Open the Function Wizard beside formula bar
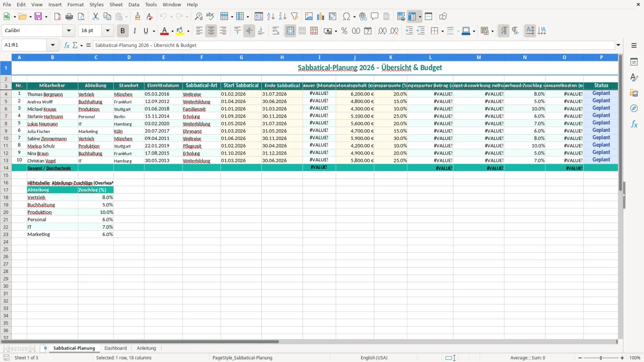The width and height of the screenshot is (644, 362). (x=67, y=45)
